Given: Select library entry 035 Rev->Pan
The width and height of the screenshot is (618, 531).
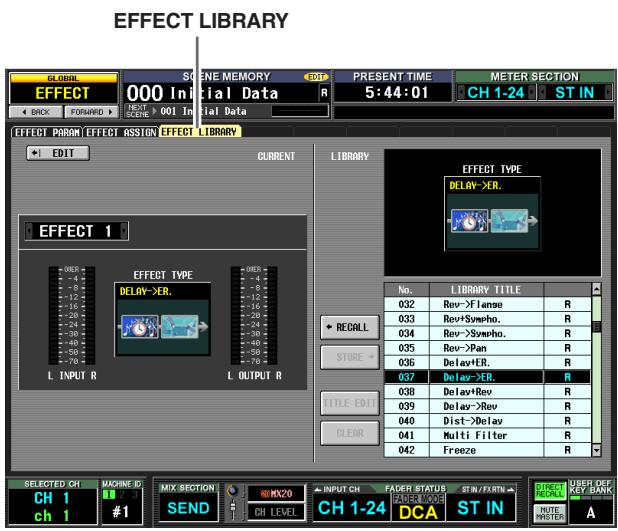Looking at the screenshot, I should tap(487, 348).
